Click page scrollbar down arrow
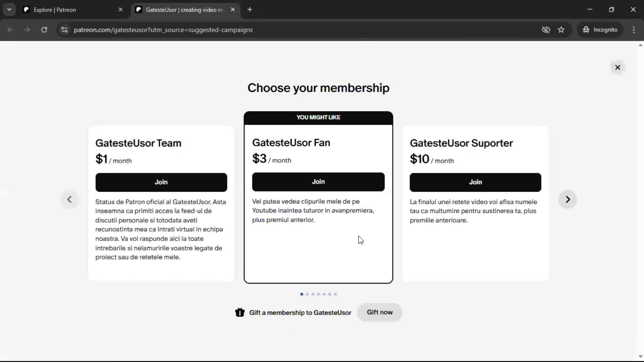Image resolution: width=644 pixels, height=362 pixels. click(640, 357)
